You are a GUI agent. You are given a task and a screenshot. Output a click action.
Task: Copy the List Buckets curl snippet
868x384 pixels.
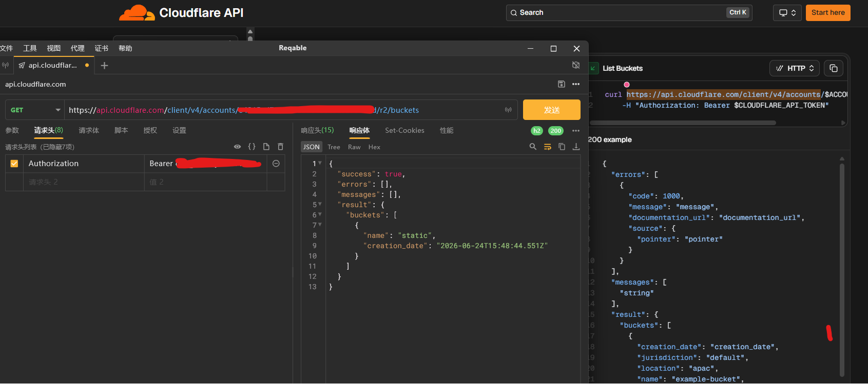[x=834, y=68]
